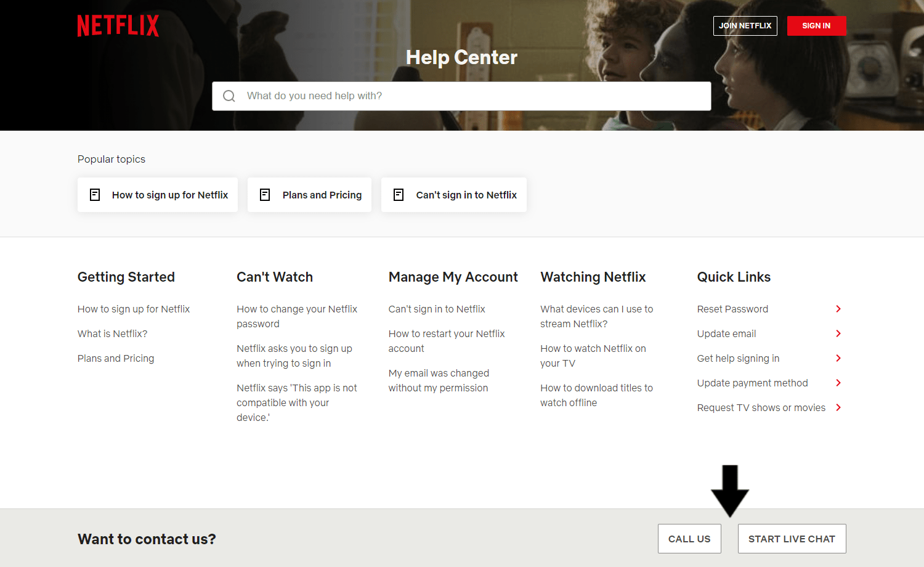Select Request TV shows or movies link

pos(761,407)
